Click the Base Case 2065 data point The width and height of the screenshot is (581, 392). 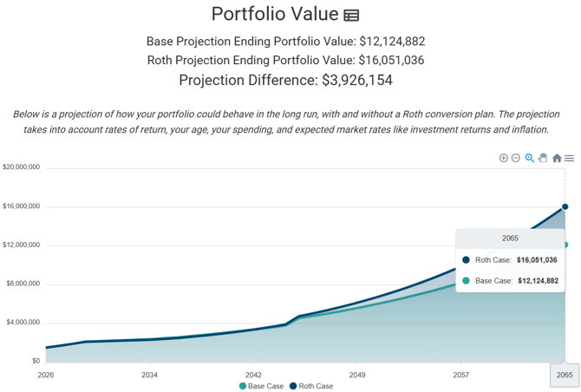pos(565,245)
